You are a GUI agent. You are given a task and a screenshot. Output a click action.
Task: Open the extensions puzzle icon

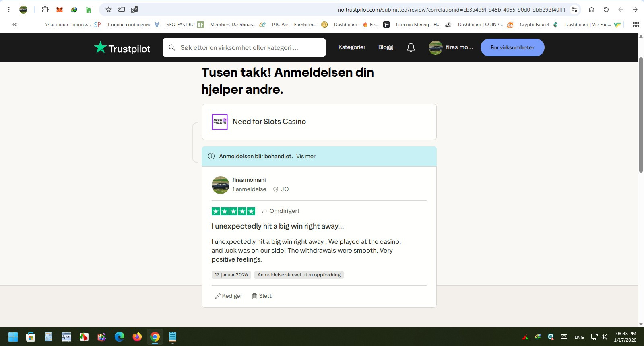45,10
